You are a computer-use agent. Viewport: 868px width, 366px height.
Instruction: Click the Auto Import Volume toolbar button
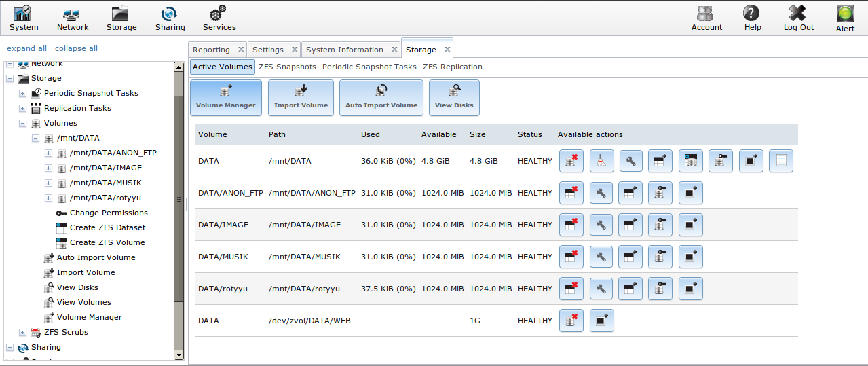click(381, 98)
